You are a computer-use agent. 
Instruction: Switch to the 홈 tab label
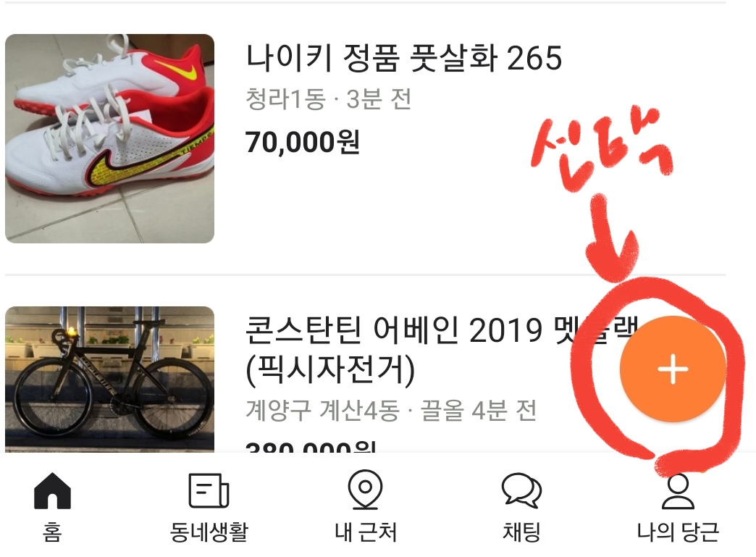pos(52,532)
